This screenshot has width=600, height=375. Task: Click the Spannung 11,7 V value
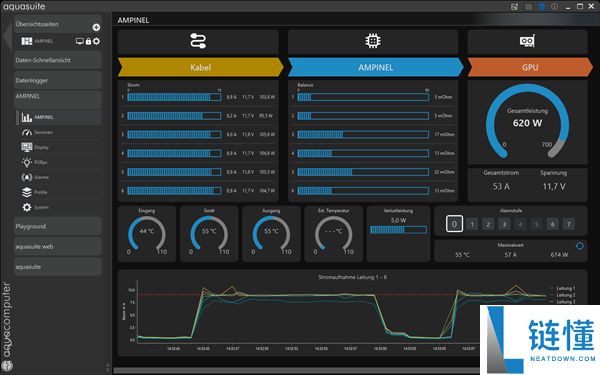(x=554, y=187)
